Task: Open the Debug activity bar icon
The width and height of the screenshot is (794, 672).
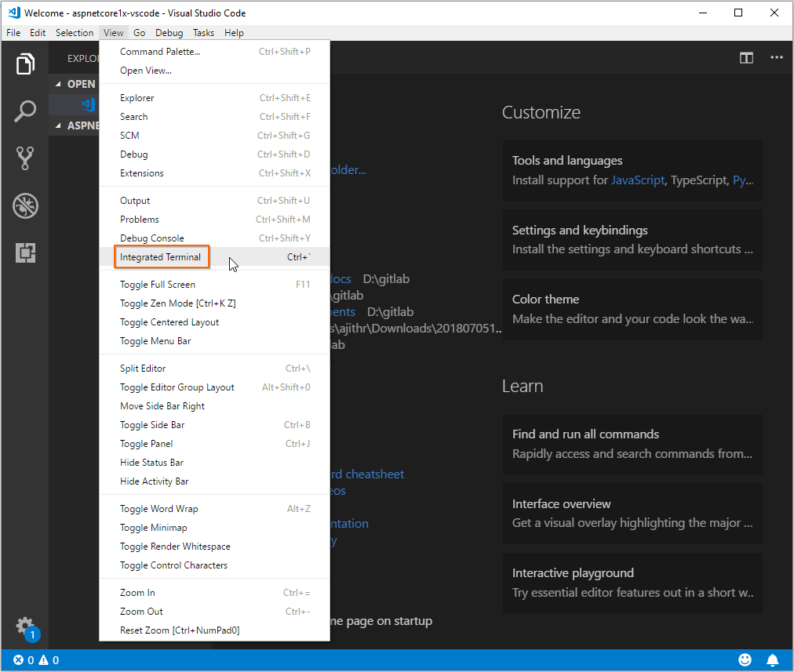Action: tap(25, 206)
